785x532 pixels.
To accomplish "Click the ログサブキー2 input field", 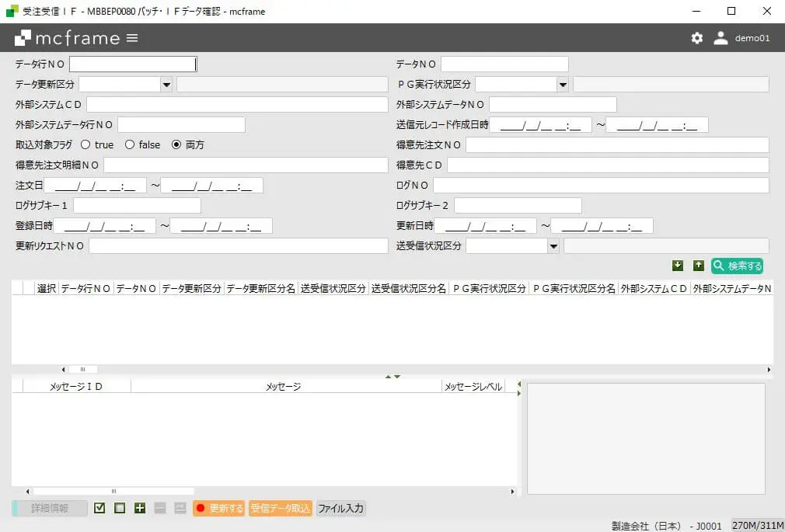I will [x=518, y=205].
